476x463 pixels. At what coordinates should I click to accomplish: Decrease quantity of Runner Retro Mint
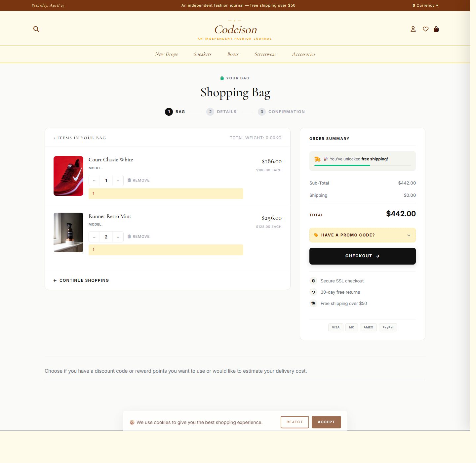[94, 237]
